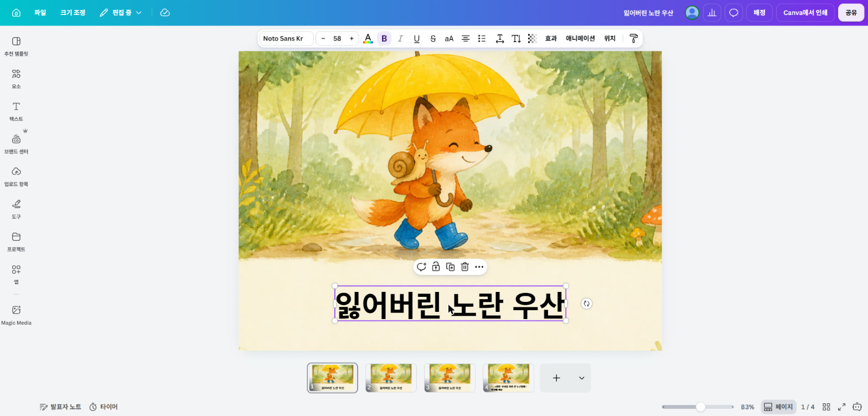Open more options on the floating toolbar
This screenshot has height=416, width=868.
(479, 267)
